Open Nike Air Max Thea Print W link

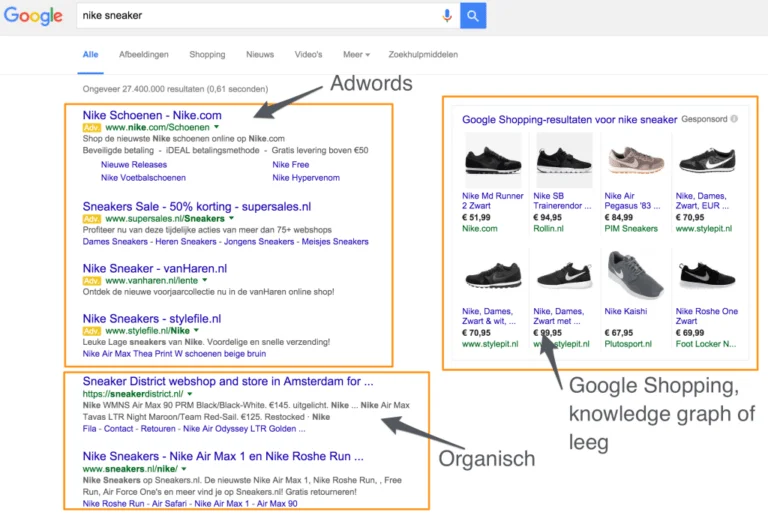tap(174, 354)
